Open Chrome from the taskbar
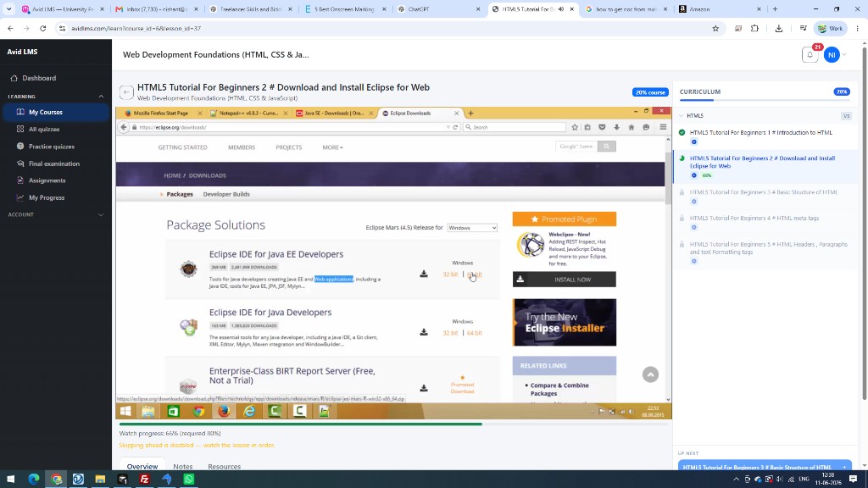Image resolution: width=868 pixels, height=488 pixels. [x=56, y=480]
